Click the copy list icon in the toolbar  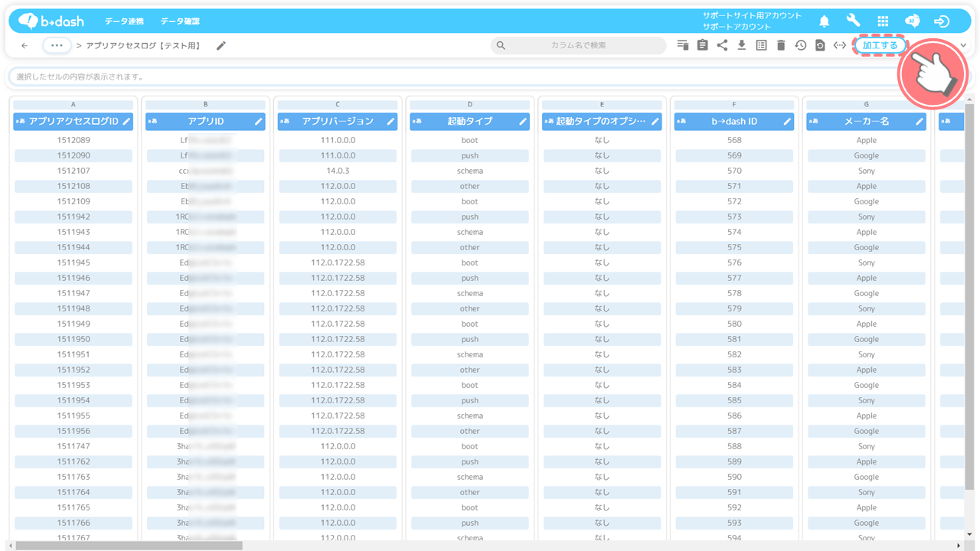[x=683, y=46]
